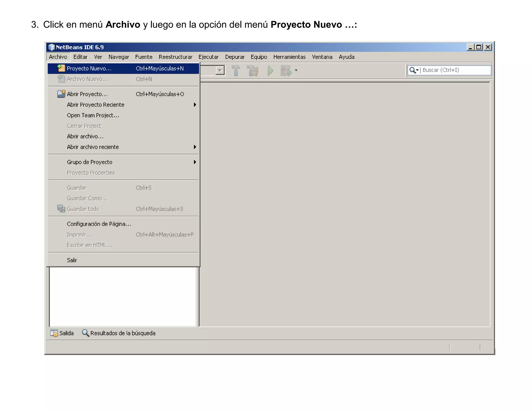Click the Clean and Build icon

point(252,70)
